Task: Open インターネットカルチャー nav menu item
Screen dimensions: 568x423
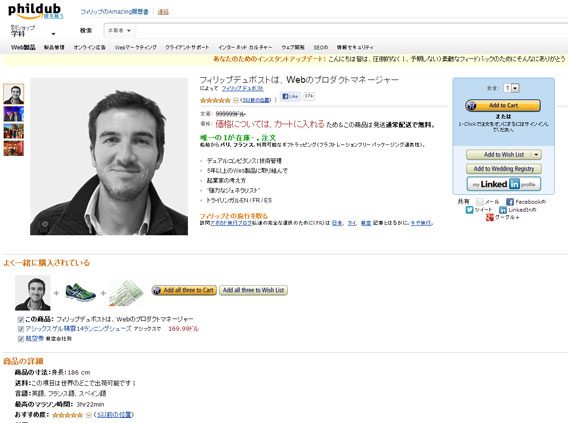Action: click(245, 47)
